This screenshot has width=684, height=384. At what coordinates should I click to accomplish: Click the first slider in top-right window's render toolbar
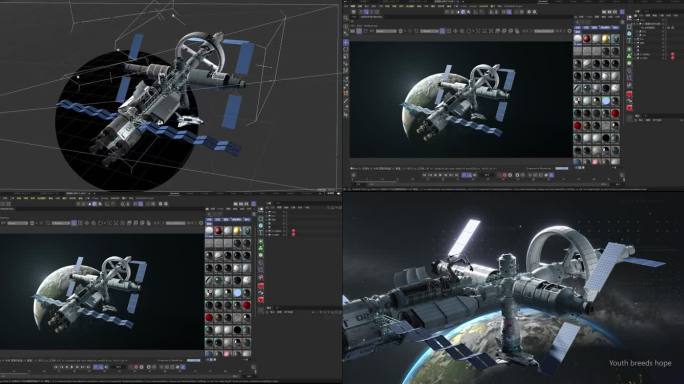point(386,31)
